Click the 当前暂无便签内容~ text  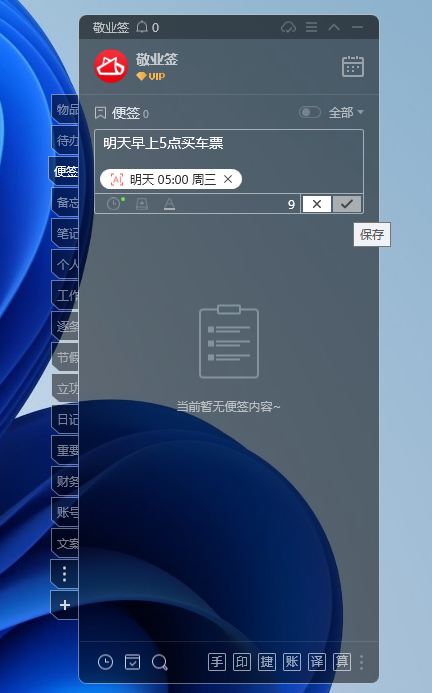[x=229, y=406]
